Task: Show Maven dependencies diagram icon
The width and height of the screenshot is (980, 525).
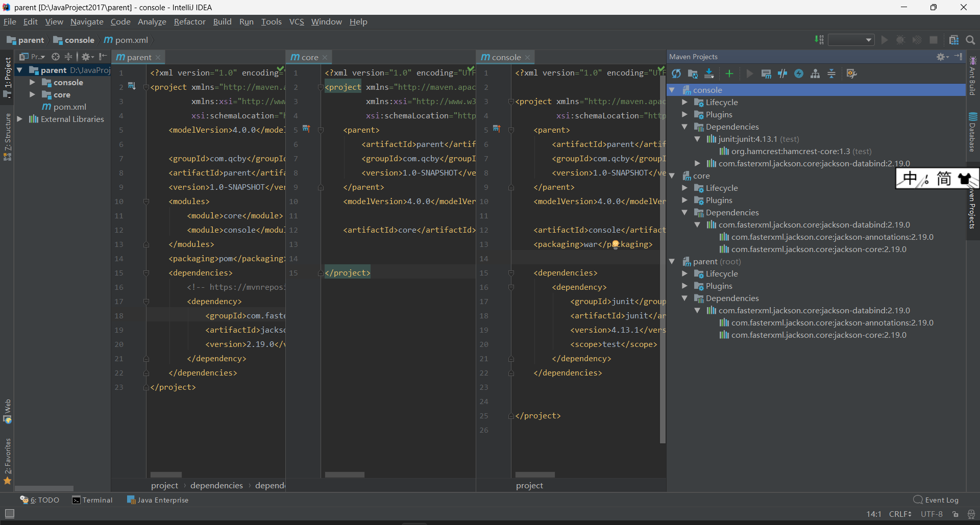Action: tap(815, 74)
